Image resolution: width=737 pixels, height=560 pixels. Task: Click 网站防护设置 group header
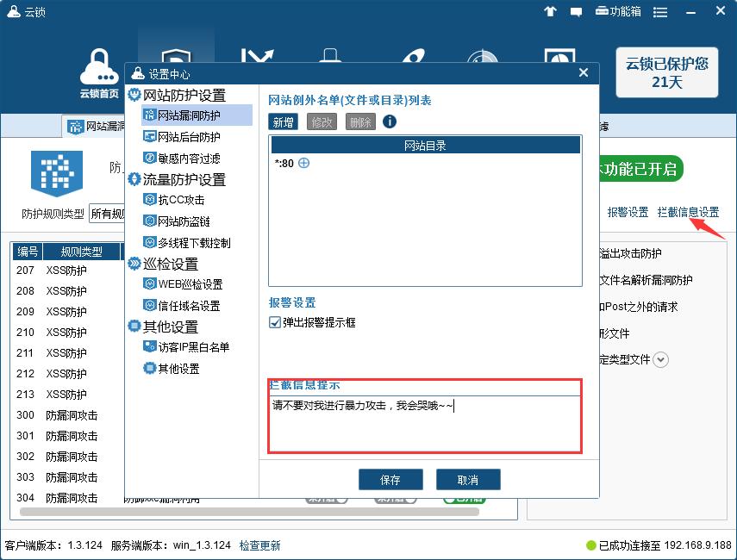(x=178, y=96)
